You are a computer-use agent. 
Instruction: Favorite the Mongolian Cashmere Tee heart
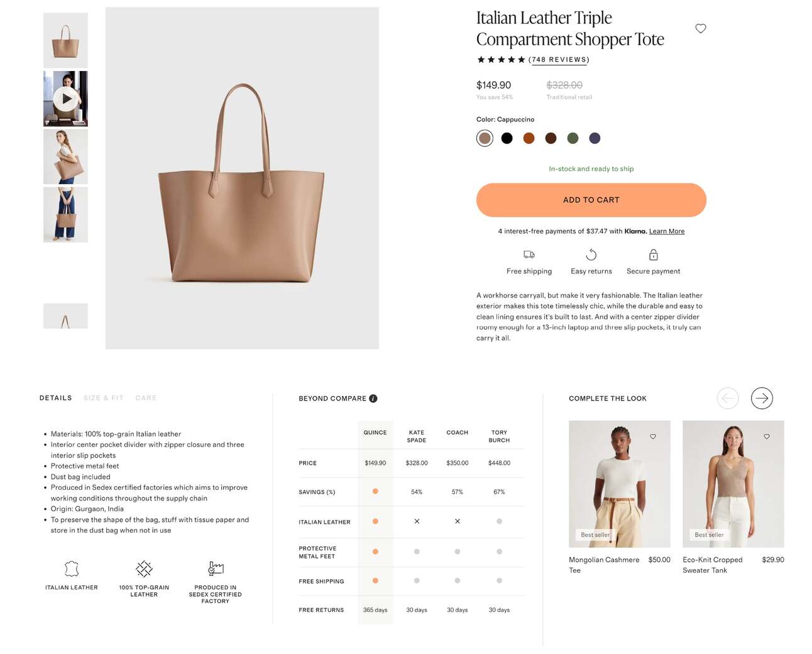[x=653, y=436]
